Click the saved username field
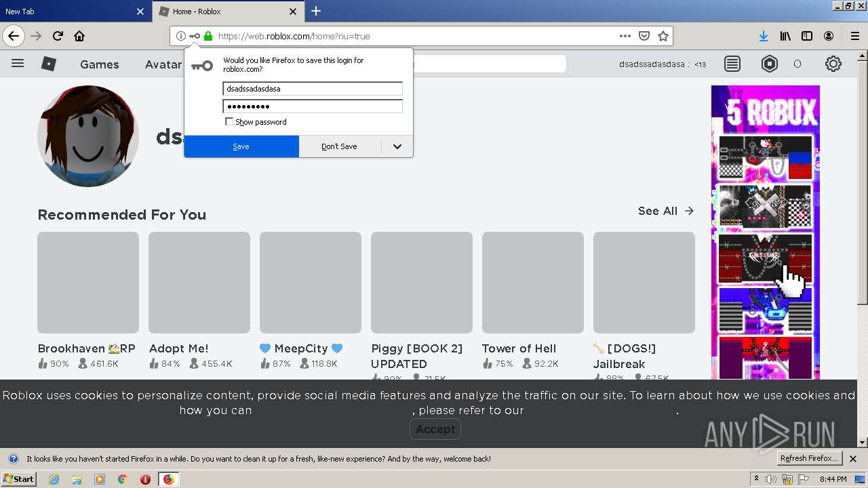The width and height of the screenshot is (868, 488). tap(313, 89)
